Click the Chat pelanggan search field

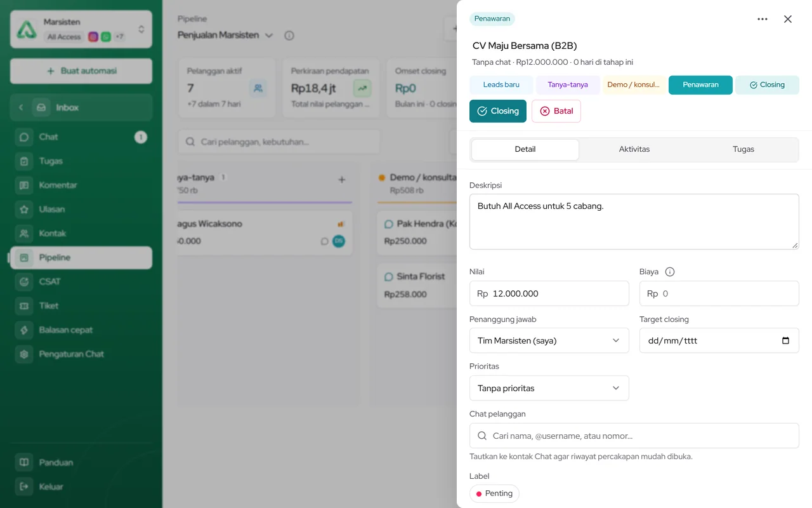pyautogui.click(x=634, y=436)
